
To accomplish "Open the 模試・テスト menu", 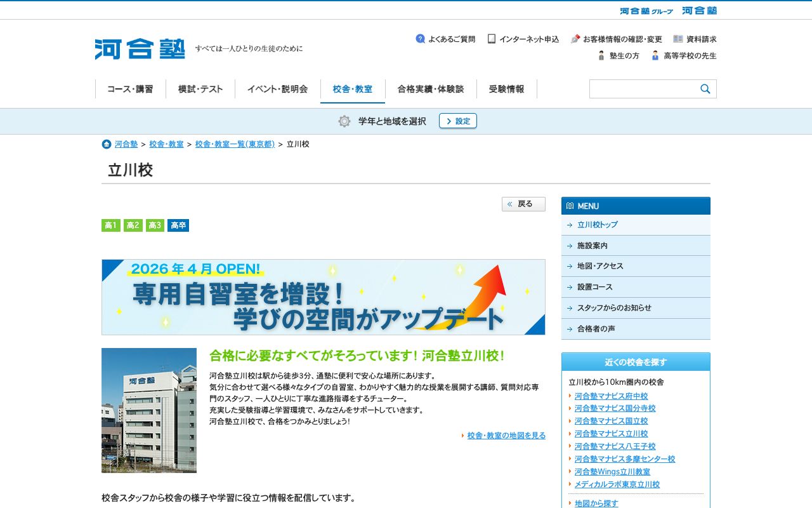I will click(x=200, y=89).
